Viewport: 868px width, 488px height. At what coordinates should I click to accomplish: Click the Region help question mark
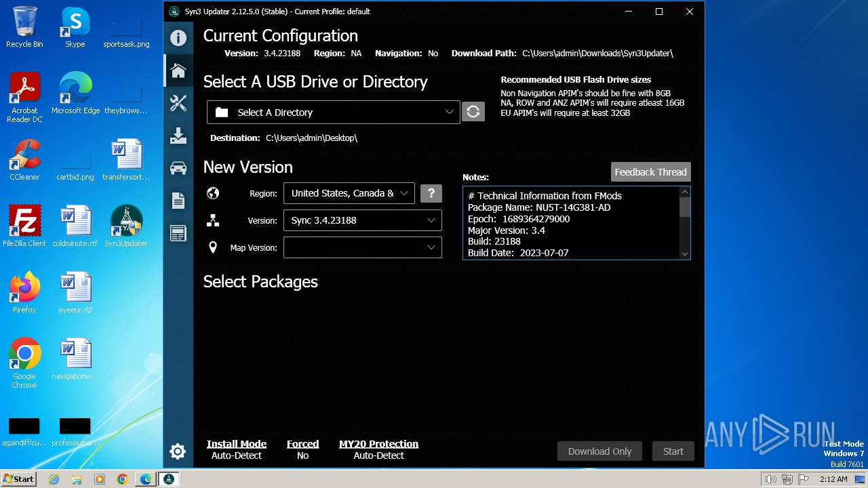tap(431, 193)
